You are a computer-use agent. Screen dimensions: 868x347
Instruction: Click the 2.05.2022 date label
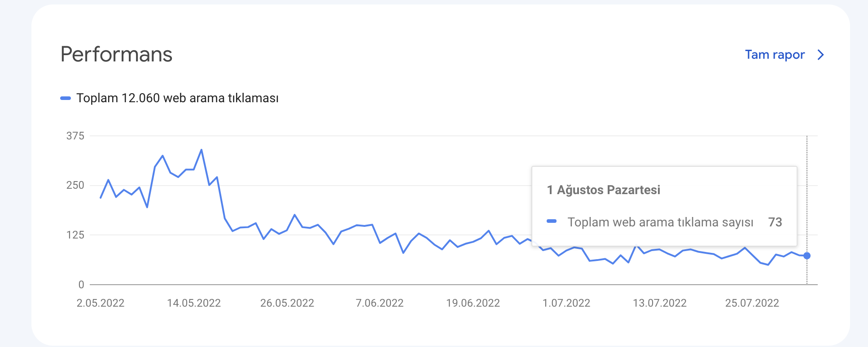click(101, 303)
